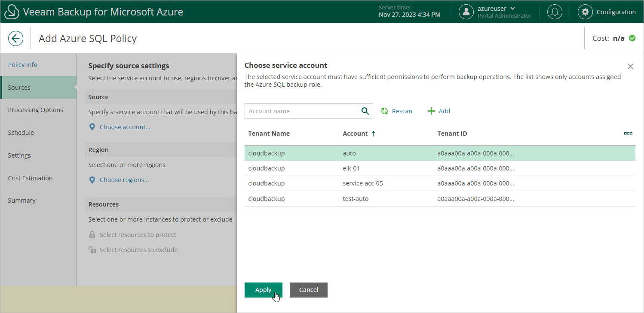Go to Cost Estimation step
The width and height of the screenshot is (644, 313).
pyautogui.click(x=30, y=178)
